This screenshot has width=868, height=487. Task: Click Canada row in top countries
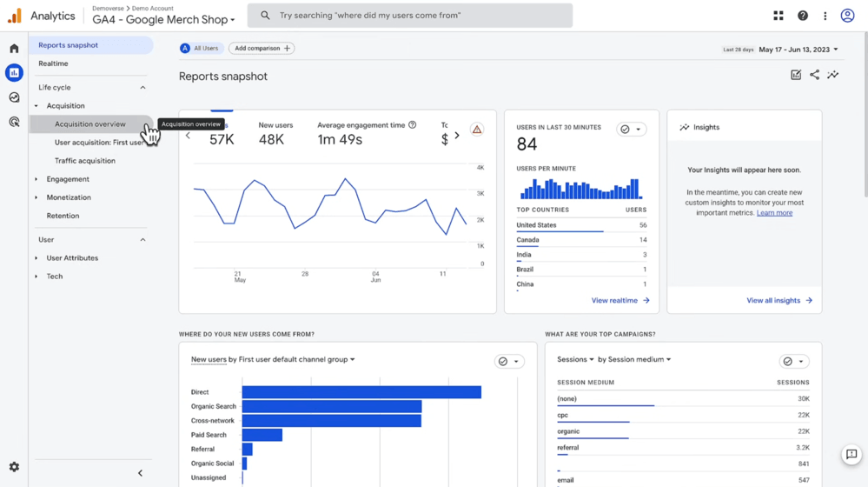click(x=581, y=240)
